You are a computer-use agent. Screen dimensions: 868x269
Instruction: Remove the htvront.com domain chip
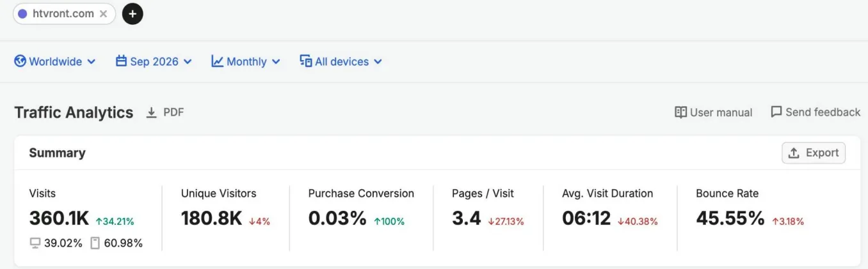click(103, 13)
